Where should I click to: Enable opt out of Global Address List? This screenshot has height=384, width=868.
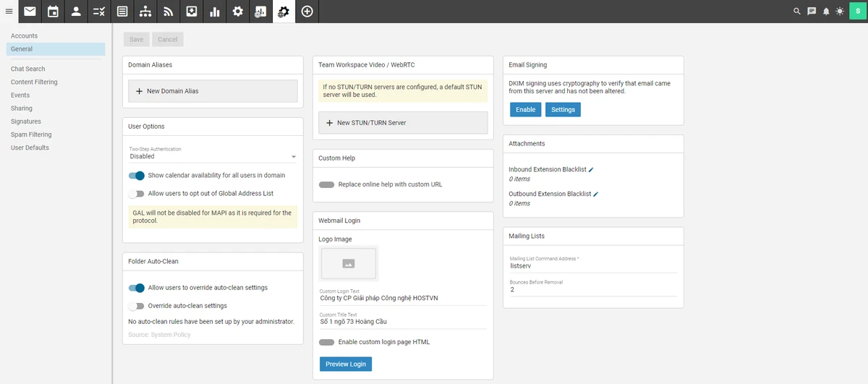[x=137, y=193]
